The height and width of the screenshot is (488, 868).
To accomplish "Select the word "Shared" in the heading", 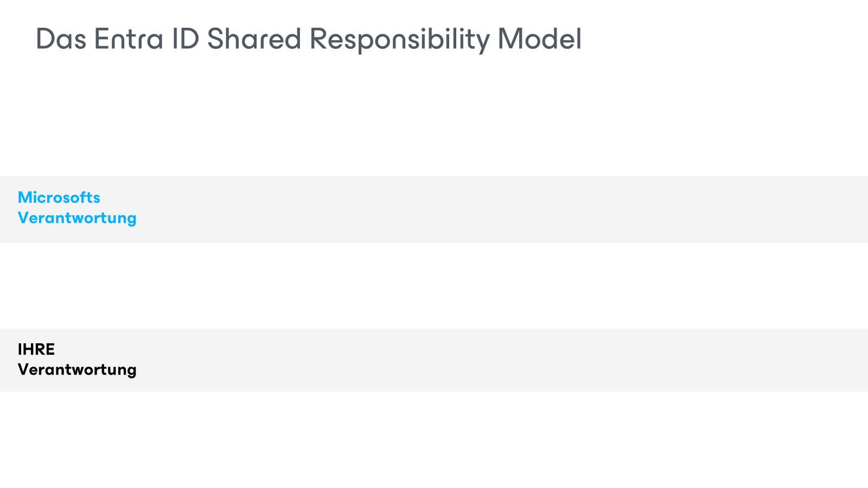I will (254, 39).
